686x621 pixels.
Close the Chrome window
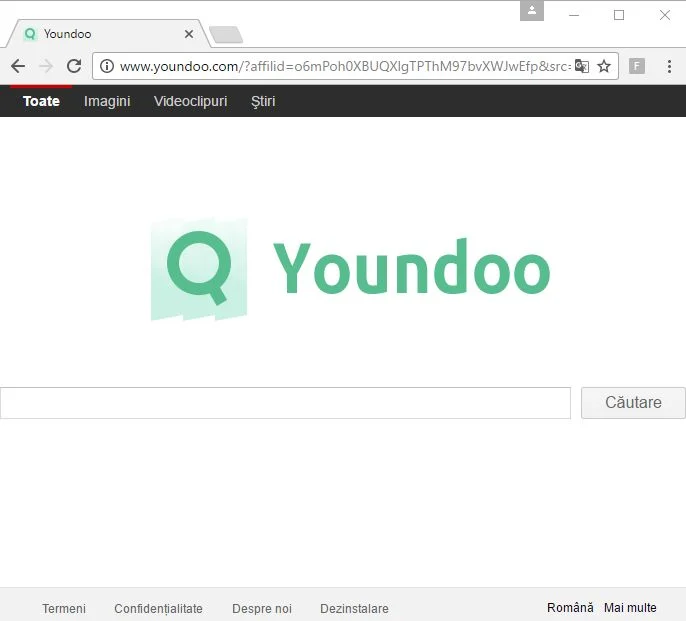(x=665, y=15)
